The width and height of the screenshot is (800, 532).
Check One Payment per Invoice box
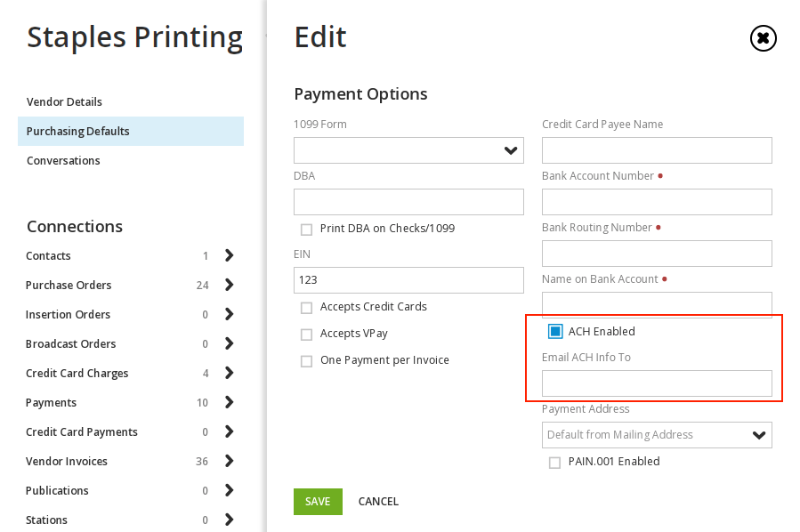pos(306,361)
